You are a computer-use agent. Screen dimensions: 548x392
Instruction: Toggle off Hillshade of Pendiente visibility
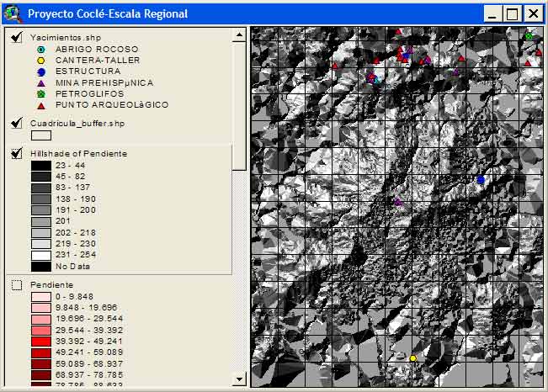tap(16, 154)
